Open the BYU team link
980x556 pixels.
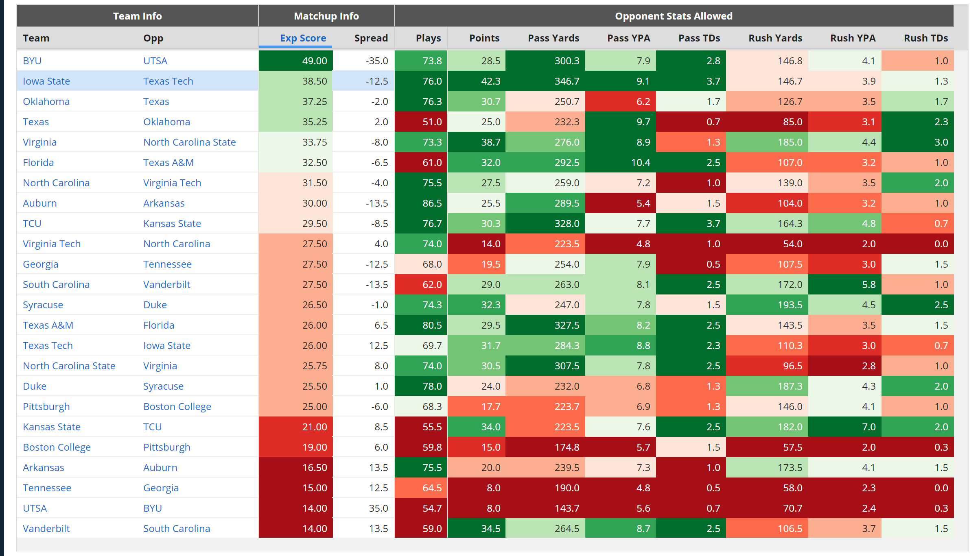[32, 61]
